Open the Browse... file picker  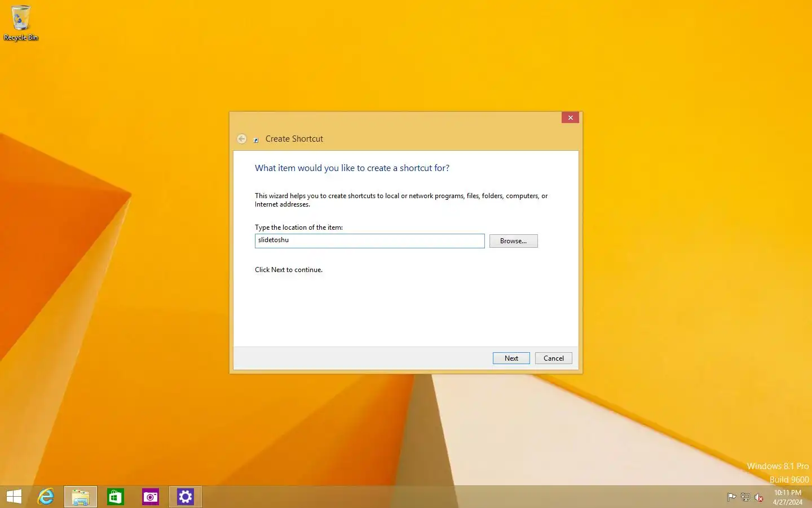pos(513,241)
